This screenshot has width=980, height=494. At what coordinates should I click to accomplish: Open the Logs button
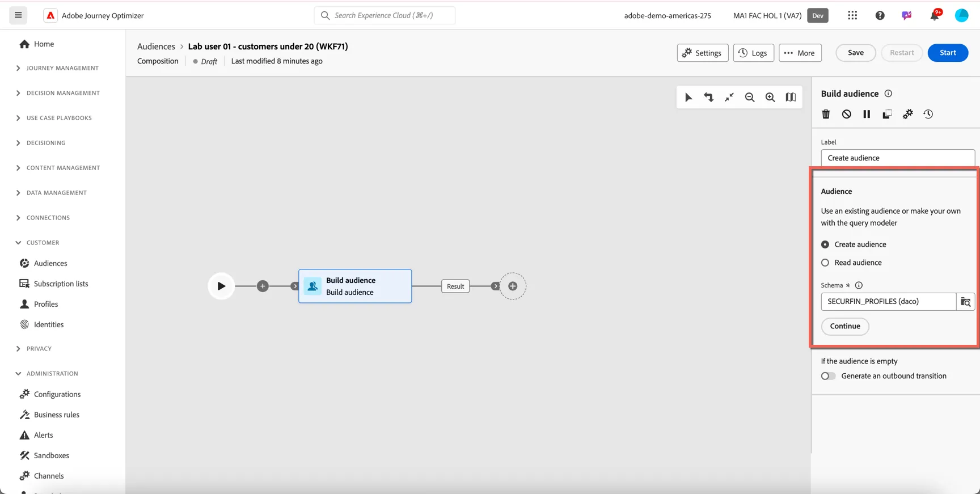tap(753, 53)
